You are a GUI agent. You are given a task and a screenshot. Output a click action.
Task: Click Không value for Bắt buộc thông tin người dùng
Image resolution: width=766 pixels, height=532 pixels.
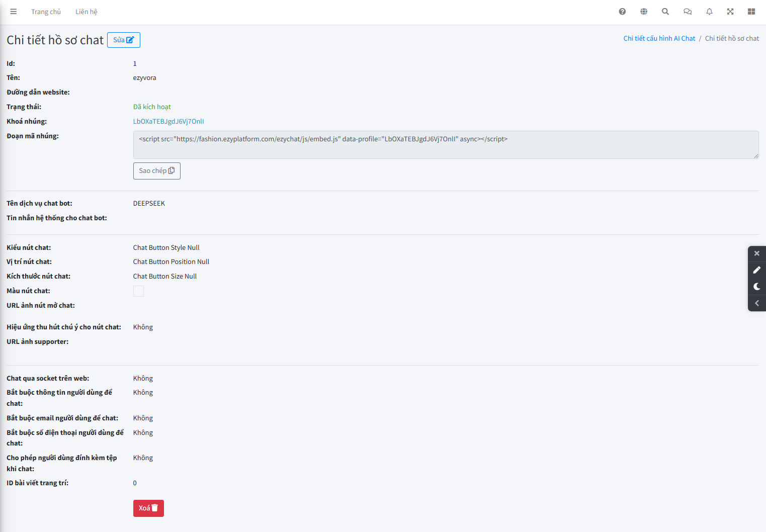(x=143, y=392)
